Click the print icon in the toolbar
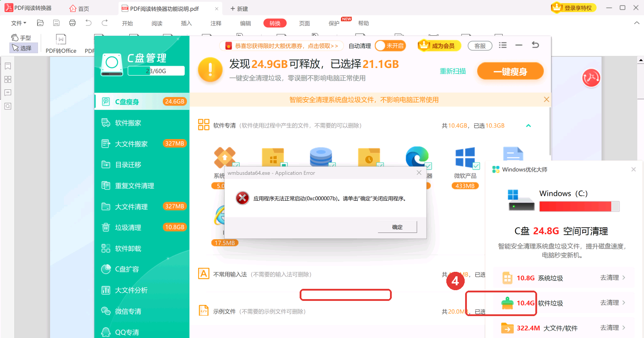 click(x=72, y=23)
